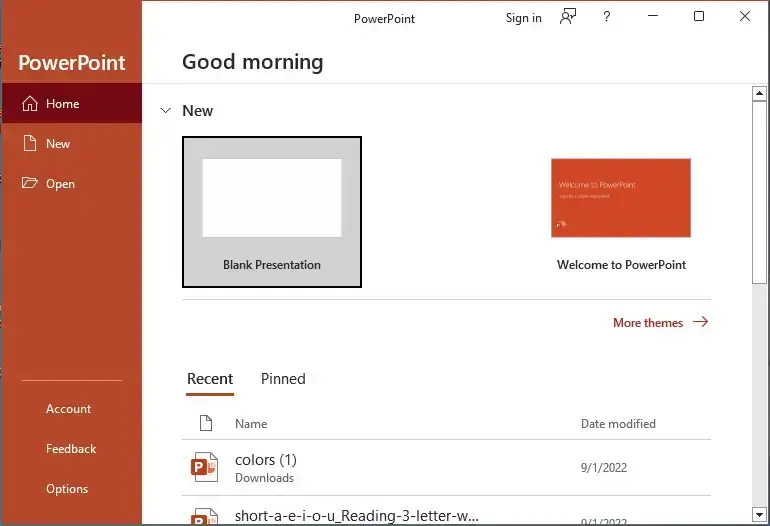Open the Home page in sidebar
Screen dimensions: 770x526
click(x=72, y=103)
